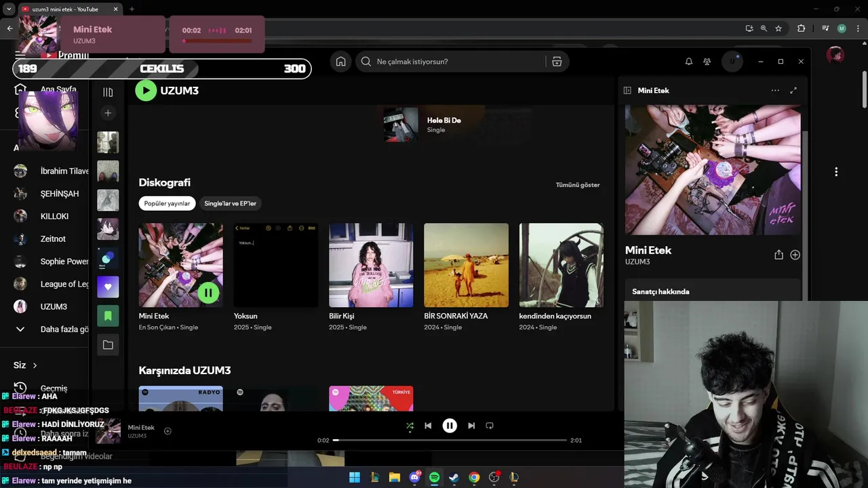The width and height of the screenshot is (868, 488).
Task: Collapse the Spotify library sidebar icon
Action: coord(108,92)
